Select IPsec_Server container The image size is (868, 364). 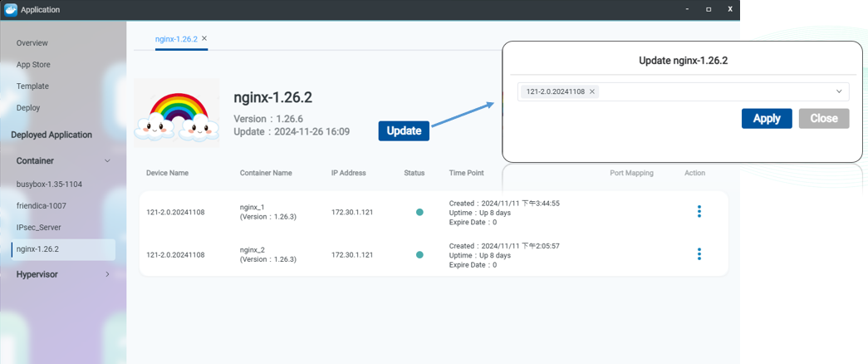coord(39,227)
